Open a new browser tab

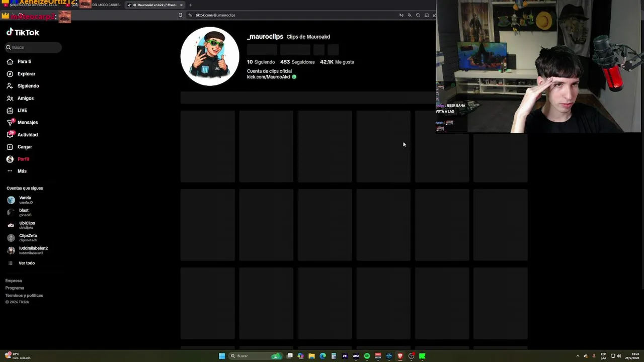[x=191, y=5]
